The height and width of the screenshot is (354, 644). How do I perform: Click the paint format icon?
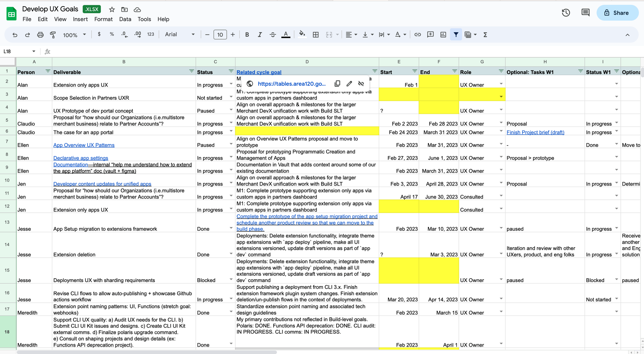[53, 35]
